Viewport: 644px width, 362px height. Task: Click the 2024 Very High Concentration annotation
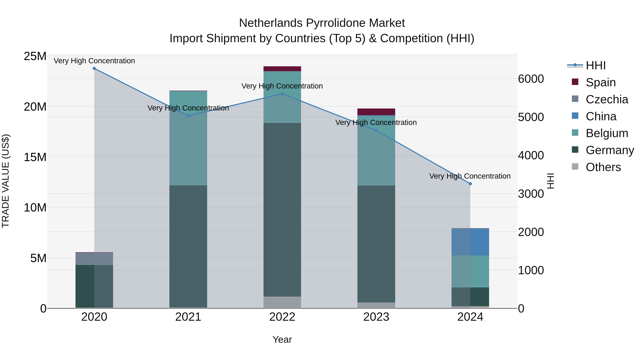click(x=470, y=176)
